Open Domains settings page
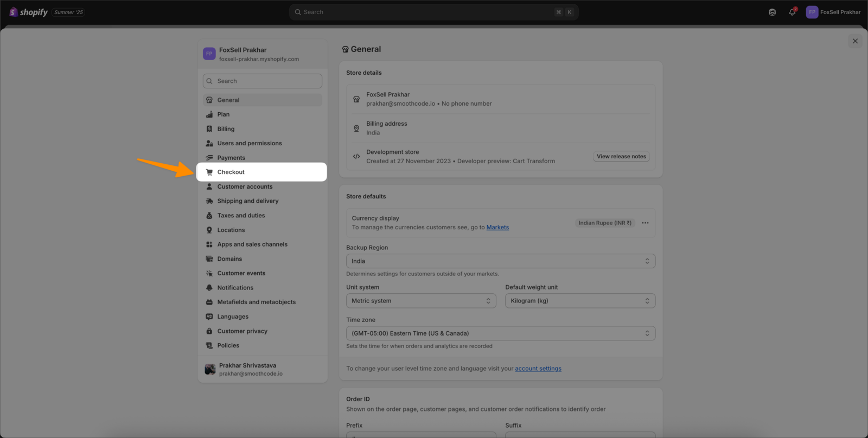Viewport: 868px width, 438px height. click(x=263, y=259)
